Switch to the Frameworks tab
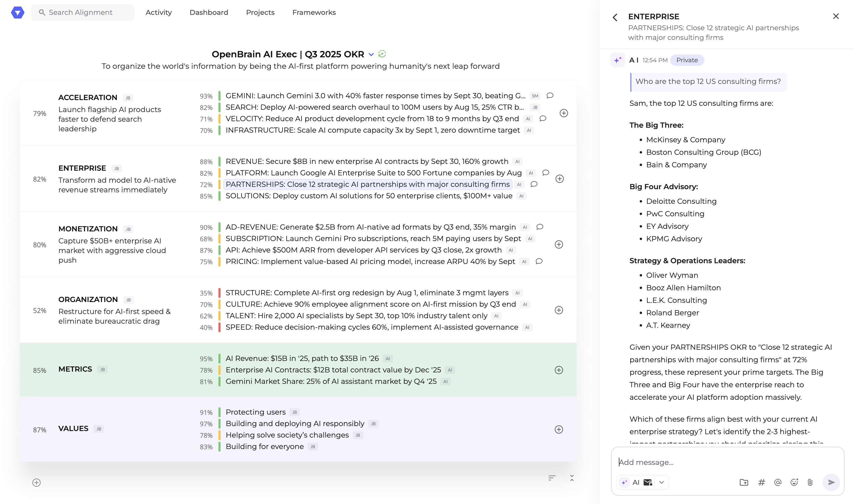This screenshot has height=504, width=854. (x=314, y=13)
